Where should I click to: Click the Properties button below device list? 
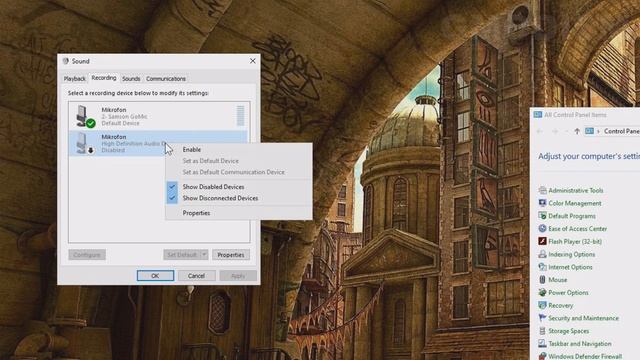click(231, 255)
